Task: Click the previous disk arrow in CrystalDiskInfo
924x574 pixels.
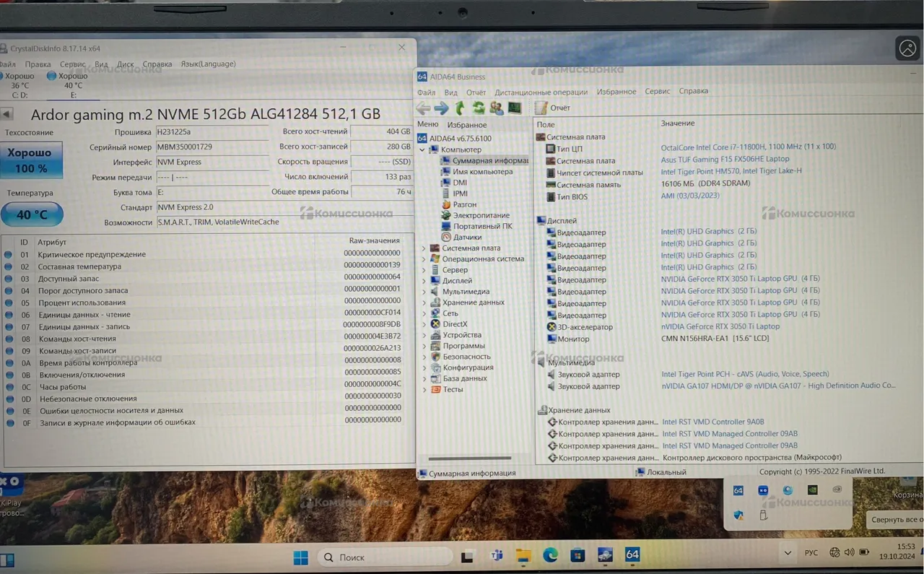Action: point(6,114)
